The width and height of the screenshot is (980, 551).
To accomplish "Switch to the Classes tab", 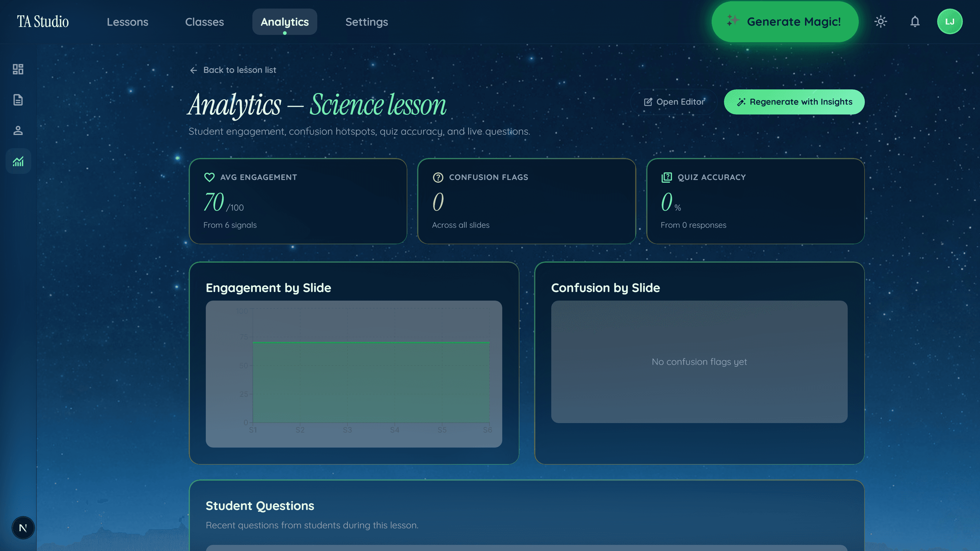I will 204,22.
